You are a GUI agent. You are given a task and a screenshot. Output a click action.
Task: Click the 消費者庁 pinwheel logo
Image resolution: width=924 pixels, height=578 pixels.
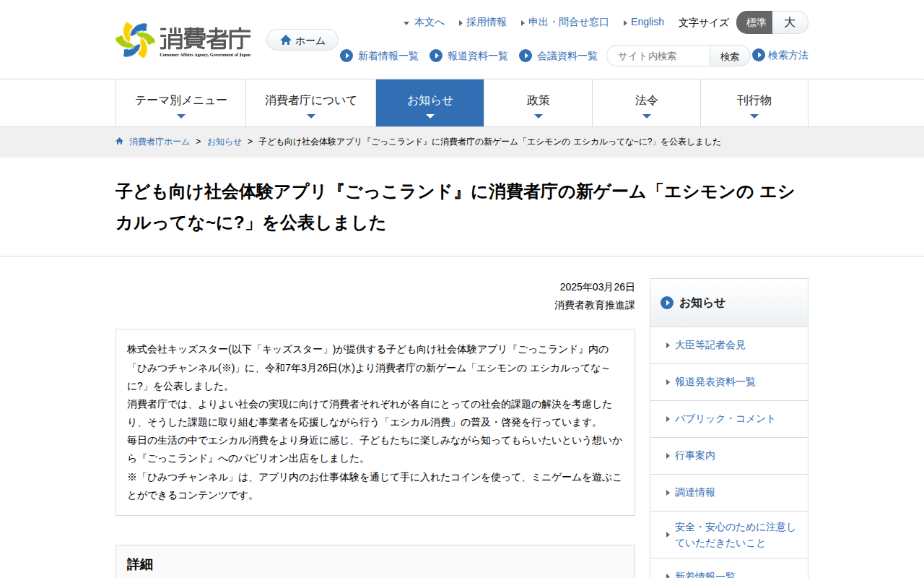(x=134, y=40)
